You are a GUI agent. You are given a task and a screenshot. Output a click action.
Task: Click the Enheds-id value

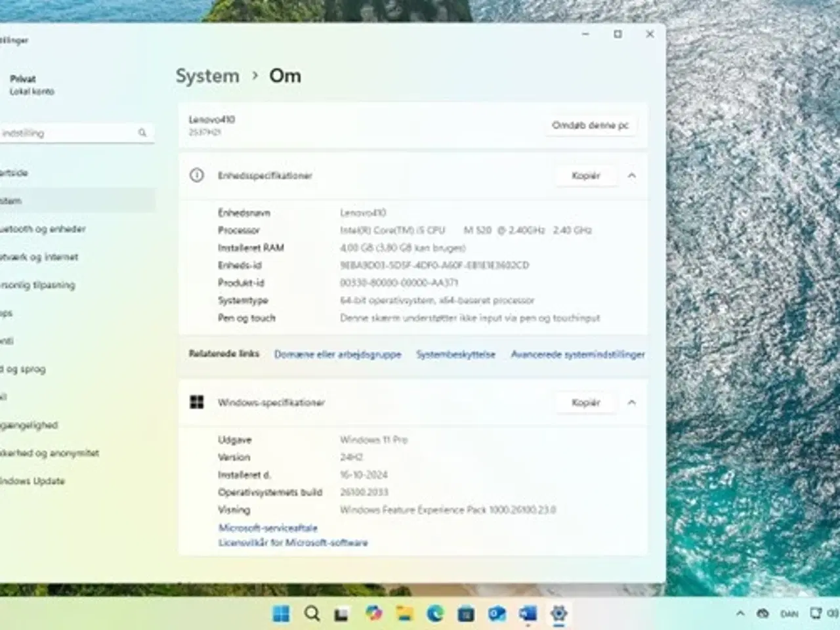434,265
